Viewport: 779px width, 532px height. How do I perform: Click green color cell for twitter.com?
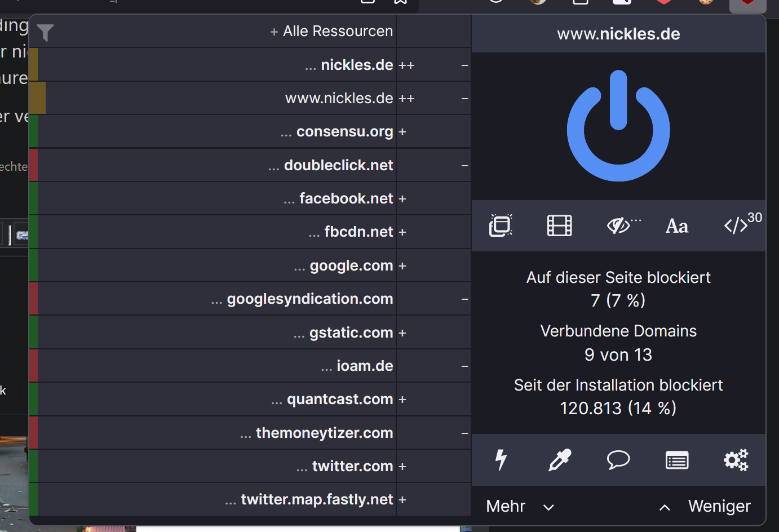point(33,466)
